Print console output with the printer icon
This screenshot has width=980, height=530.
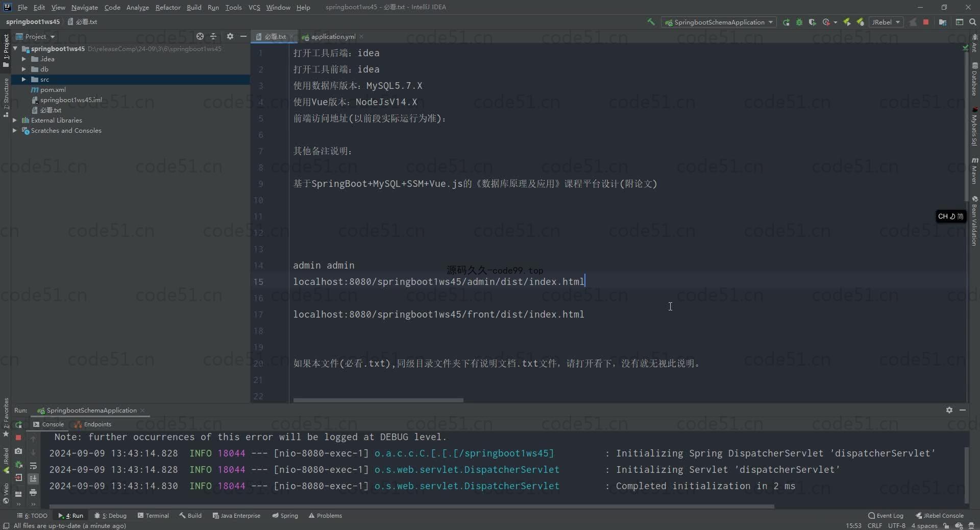point(33,492)
